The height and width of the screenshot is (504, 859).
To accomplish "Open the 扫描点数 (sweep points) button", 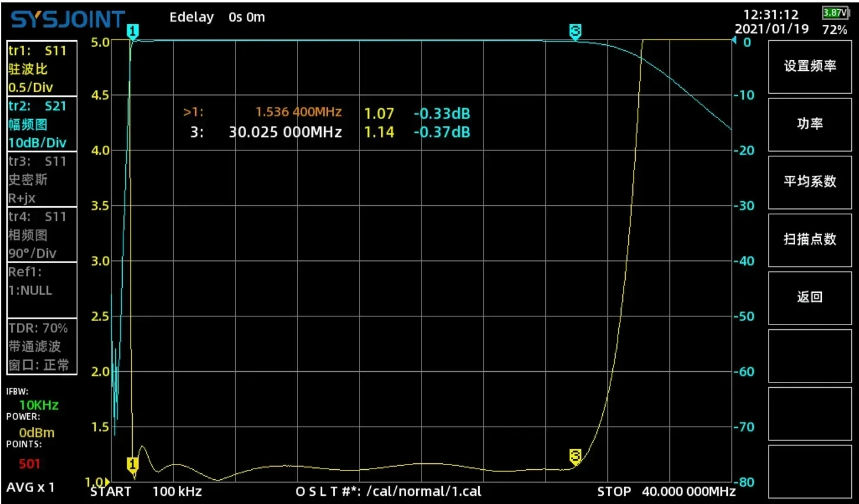I will pos(809,239).
